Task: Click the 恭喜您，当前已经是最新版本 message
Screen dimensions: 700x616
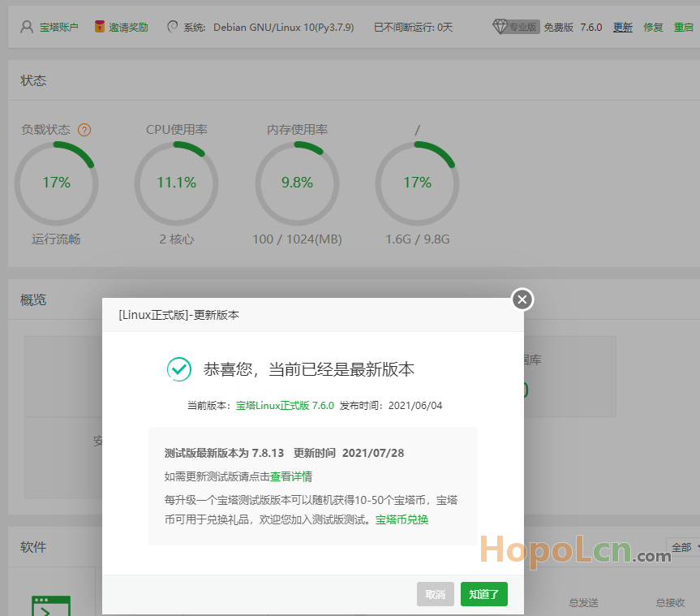Action: pos(309,369)
